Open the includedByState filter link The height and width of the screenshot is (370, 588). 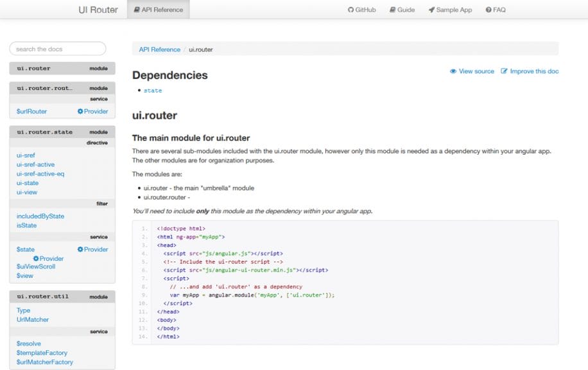point(40,216)
